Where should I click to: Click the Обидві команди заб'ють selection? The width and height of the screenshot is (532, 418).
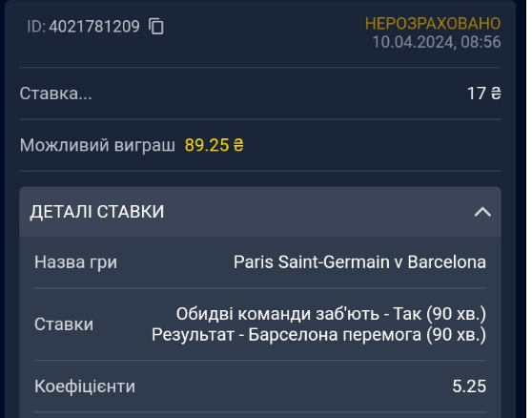(x=331, y=314)
